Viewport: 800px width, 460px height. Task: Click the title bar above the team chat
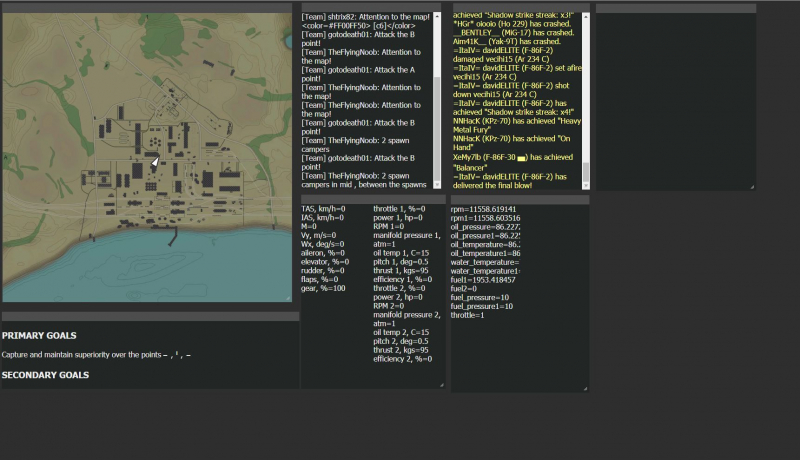pyautogui.click(x=370, y=8)
